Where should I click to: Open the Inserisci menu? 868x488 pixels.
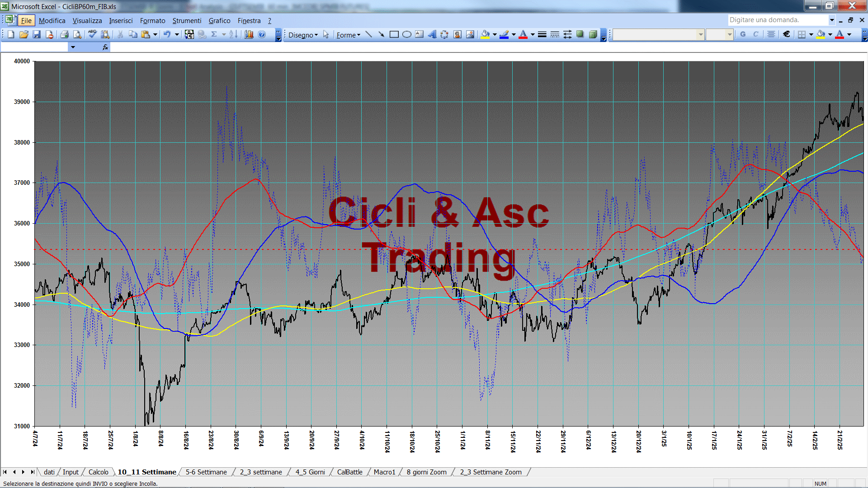point(121,20)
